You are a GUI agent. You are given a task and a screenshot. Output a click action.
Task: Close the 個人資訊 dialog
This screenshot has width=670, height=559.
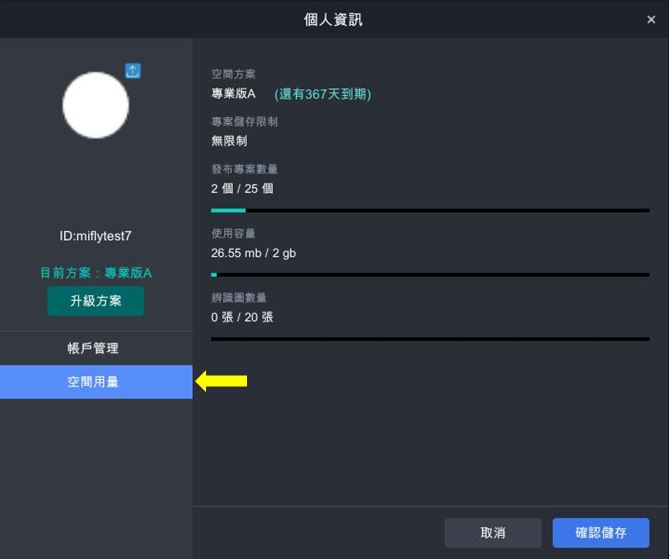(651, 20)
